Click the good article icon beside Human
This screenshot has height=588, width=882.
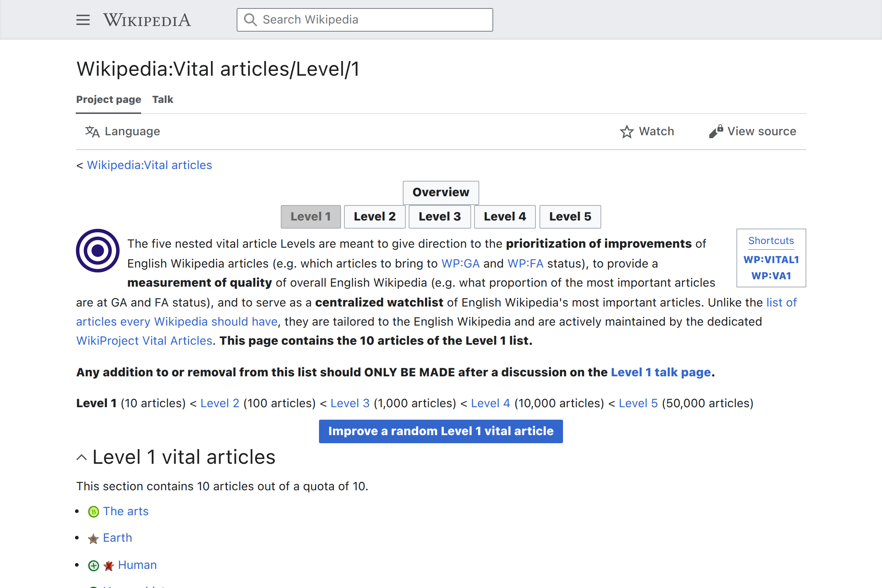tap(93, 566)
